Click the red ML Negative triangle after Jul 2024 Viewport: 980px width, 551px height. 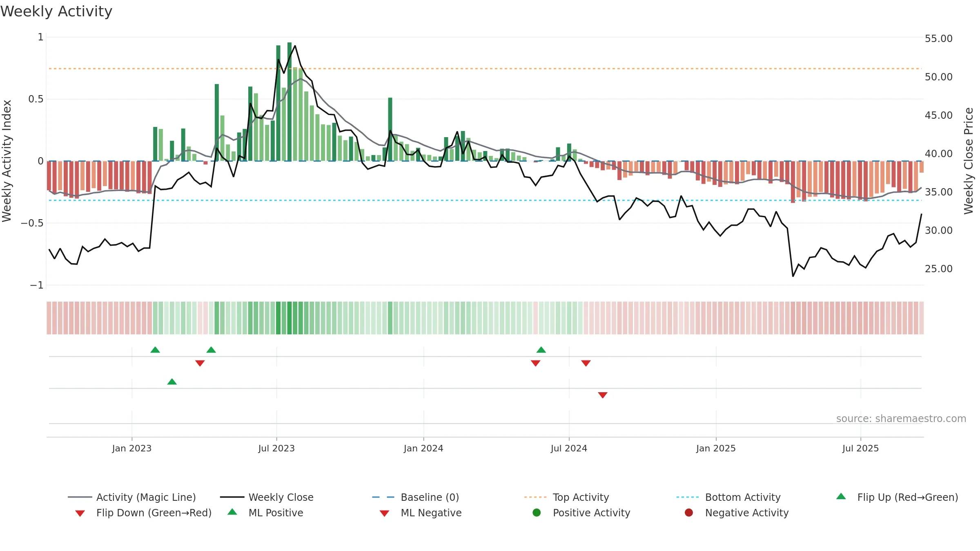coord(603,395)
